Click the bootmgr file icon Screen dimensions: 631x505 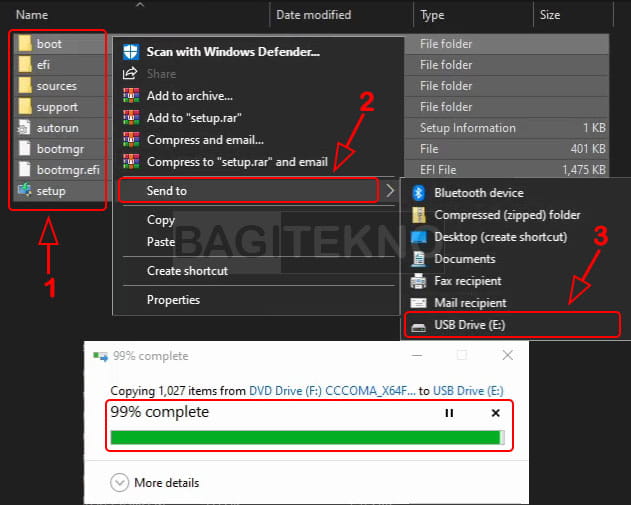(x=25, y=148)
